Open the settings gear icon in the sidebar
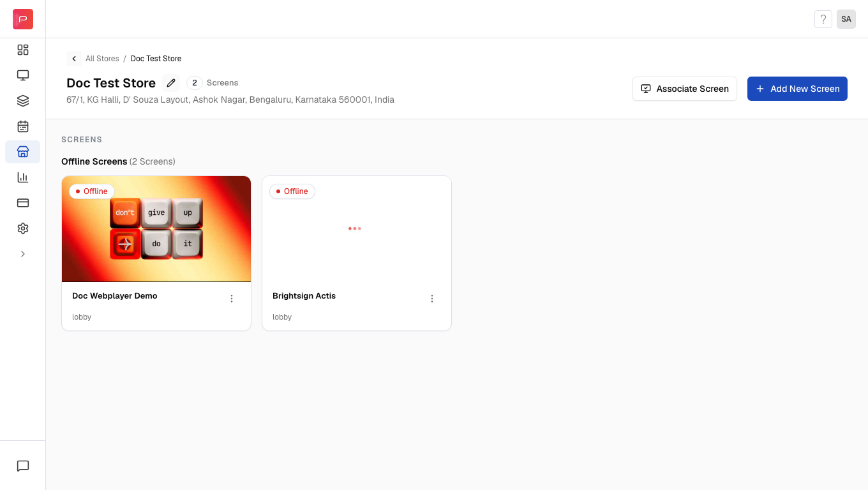The width and height of the screenshot is (868, 490). click(23, 228)
